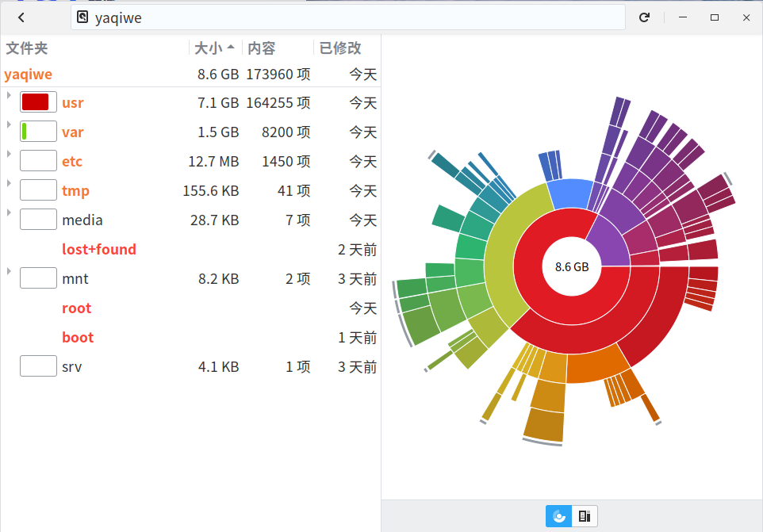
Task: Click the empty usage bar for etc
Action: pos(38,160)
